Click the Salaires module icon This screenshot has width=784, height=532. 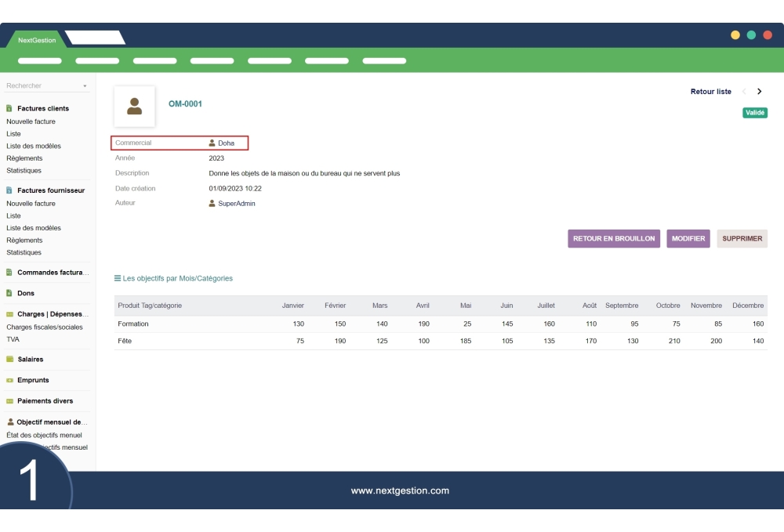[8, 359]
